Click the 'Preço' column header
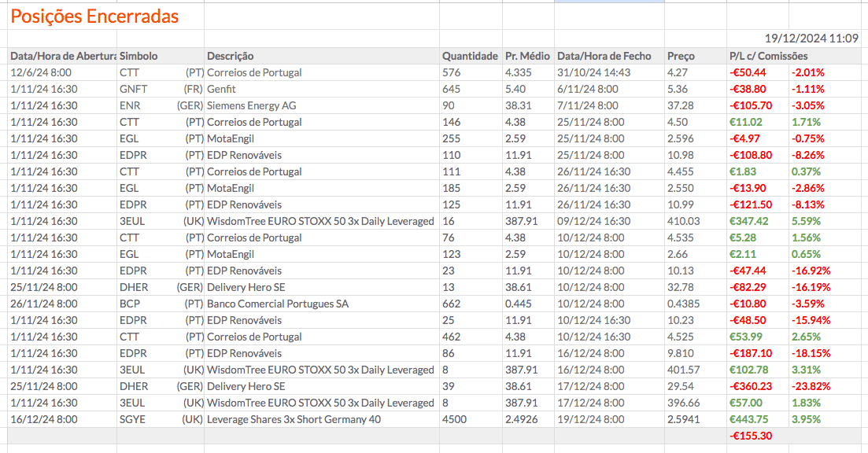The height and width of the screenshot is (453, 868). coord(681,56)
